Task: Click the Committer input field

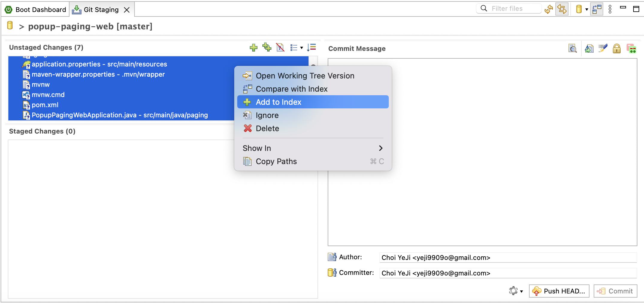Action: [x=508, y=273]
